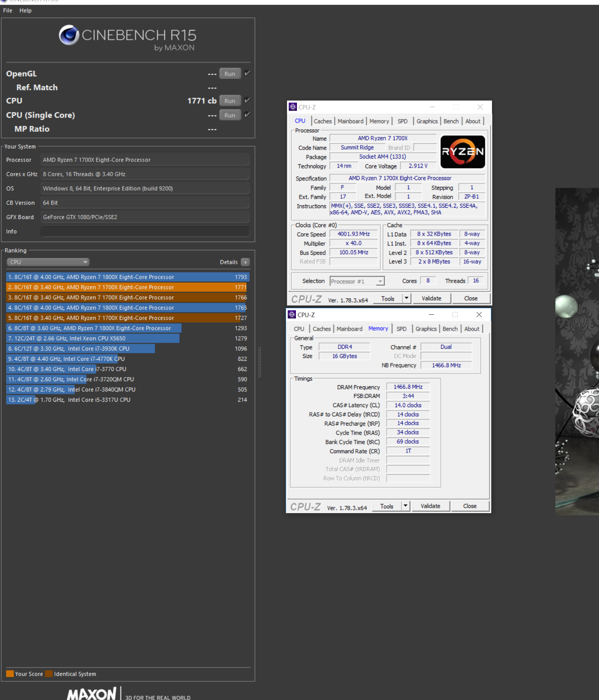The width and height of the screenshot is (599, 700).
Task: Select ranking row 8 Core i7-3930K
Action: [128, 348]
